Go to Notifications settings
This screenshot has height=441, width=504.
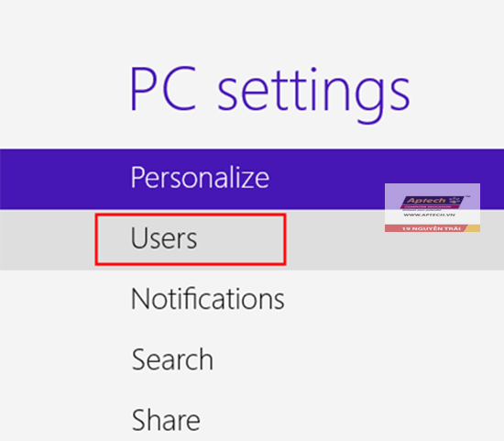pyautogui.click(x=208, y=299)
